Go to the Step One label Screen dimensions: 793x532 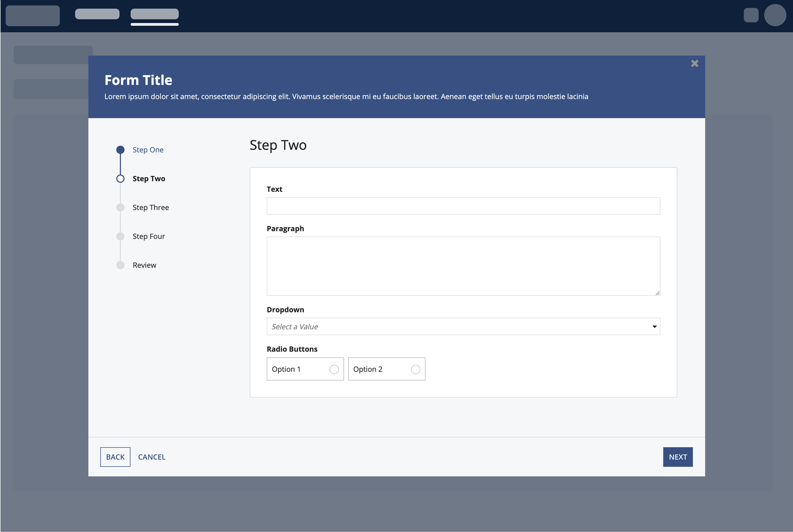click(x=148, y=150)
